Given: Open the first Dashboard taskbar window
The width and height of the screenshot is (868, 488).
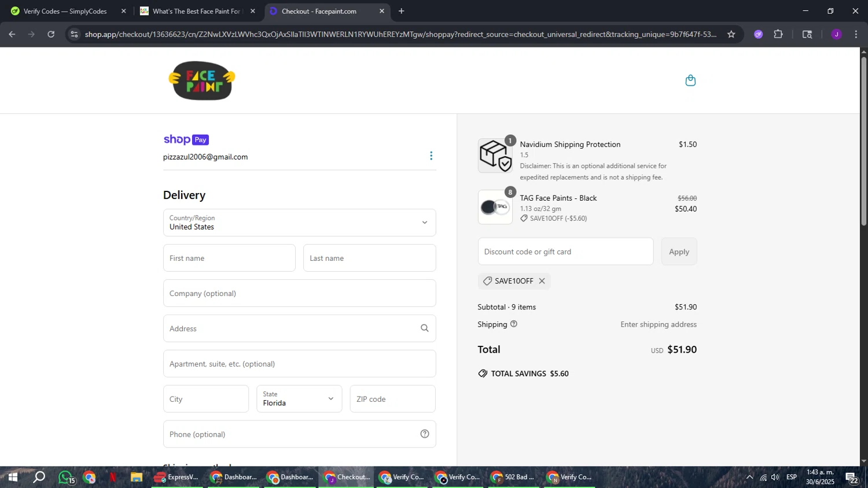Looking at the screenshot, I should 233,478.
